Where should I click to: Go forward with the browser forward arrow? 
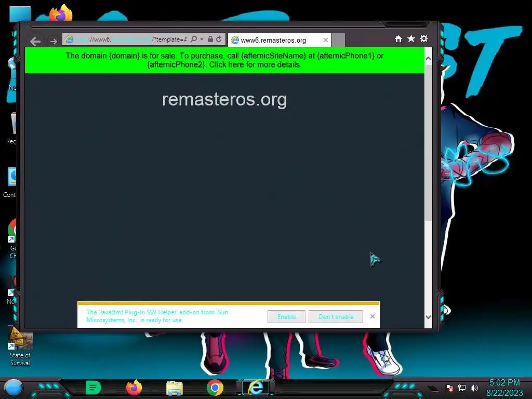[54, 42]
